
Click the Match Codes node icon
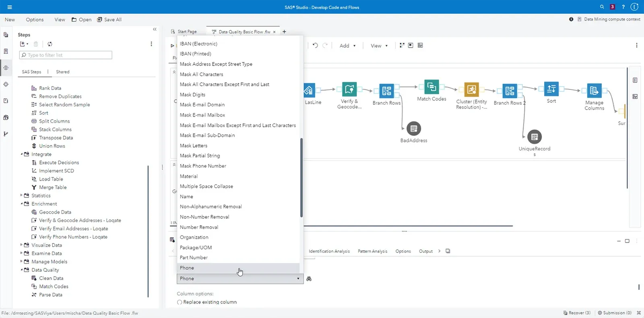431,87
